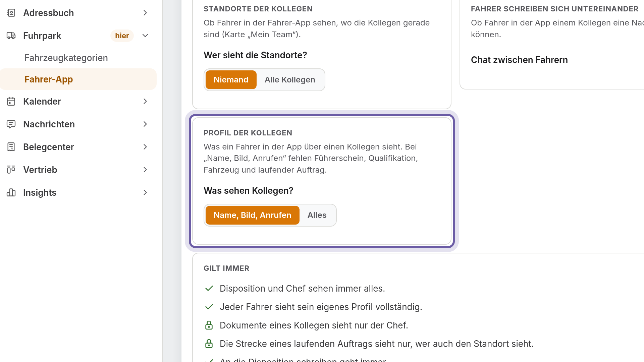
Task: Expand the Adressbuch chevron
Action: pos(145,13)
